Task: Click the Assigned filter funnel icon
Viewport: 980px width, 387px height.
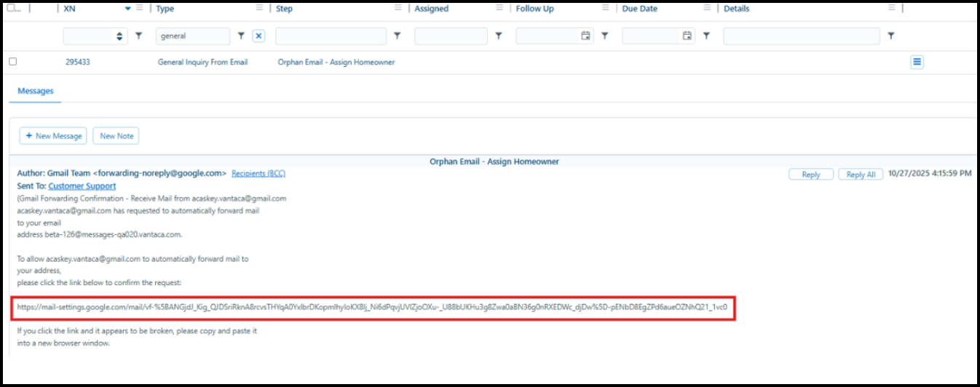Action: [x=498, y=36]
